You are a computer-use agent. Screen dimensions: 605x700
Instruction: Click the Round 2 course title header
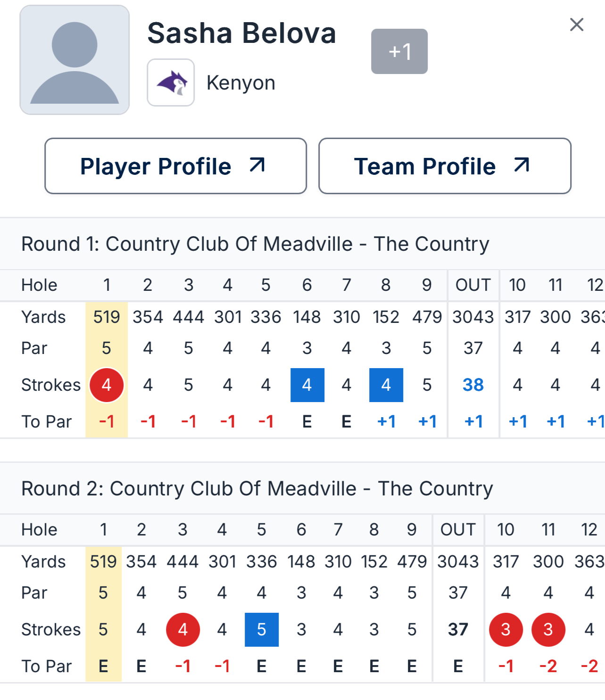(257, 489)
